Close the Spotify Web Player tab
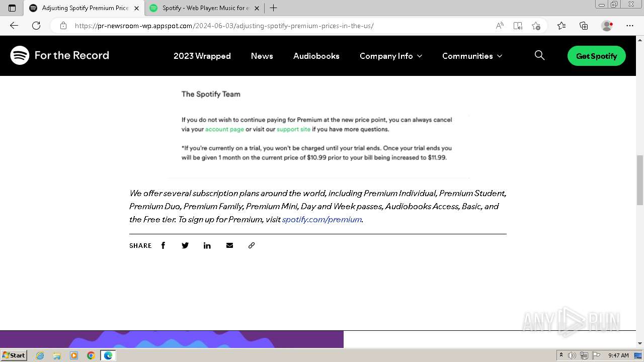The height and width of the screenshot is (362, 644). [x=257, y=8]
